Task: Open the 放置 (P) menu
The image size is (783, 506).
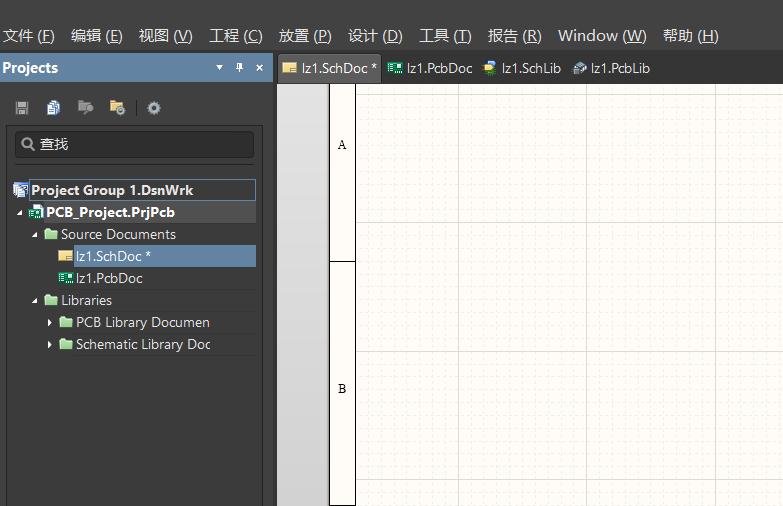Action: 305,36
